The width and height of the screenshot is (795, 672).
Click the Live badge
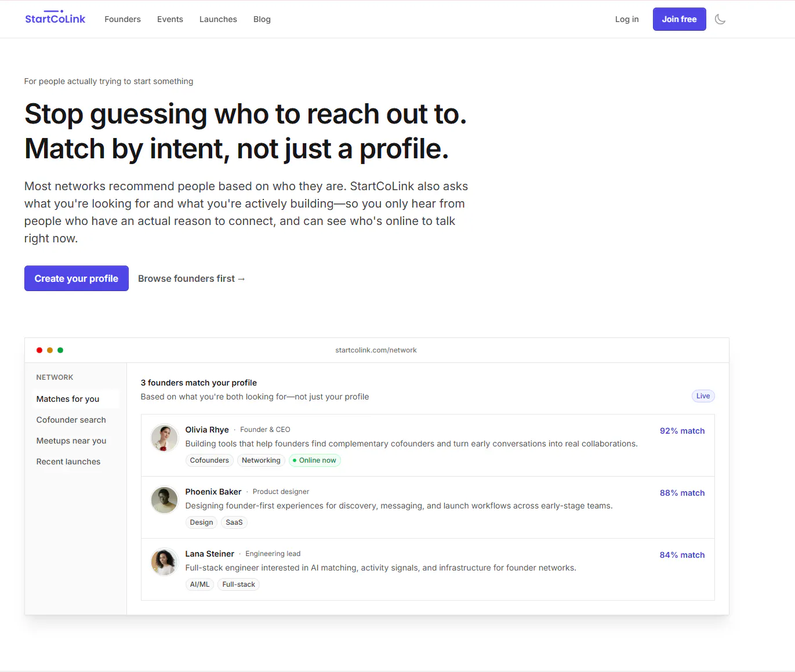pyautogui.click(x=703, y=396)
